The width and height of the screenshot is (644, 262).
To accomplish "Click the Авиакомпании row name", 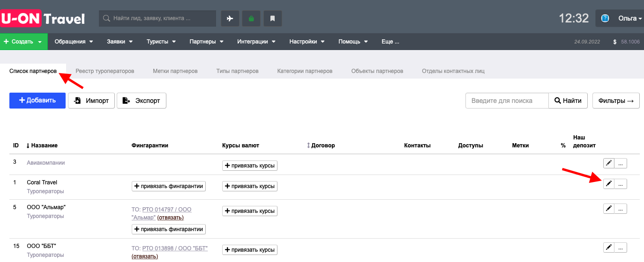I will click(46, 163).
